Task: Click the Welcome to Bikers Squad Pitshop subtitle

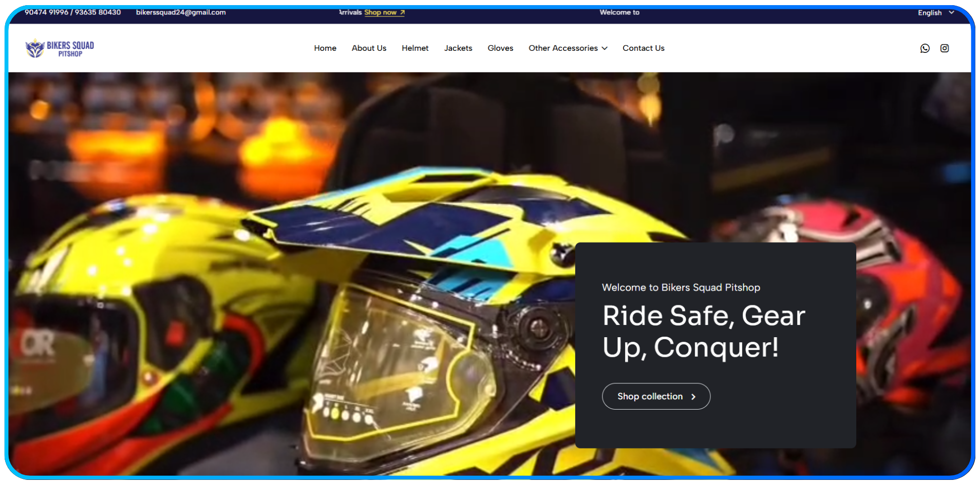Action: [681, 287]
